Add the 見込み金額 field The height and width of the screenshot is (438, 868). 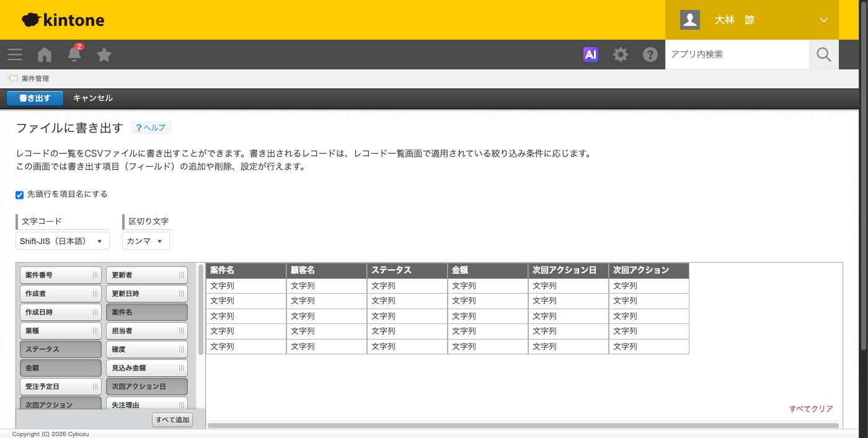147,368
